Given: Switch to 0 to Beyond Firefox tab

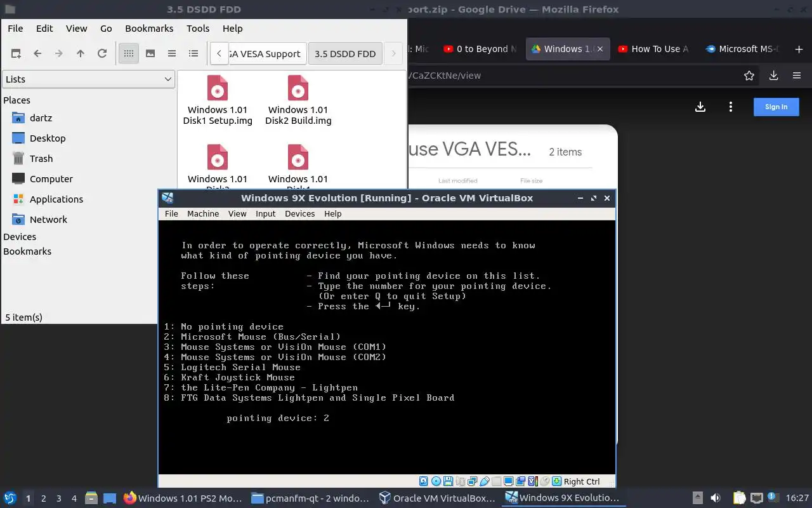Looking at the screenshot, I should coord(480,49).
